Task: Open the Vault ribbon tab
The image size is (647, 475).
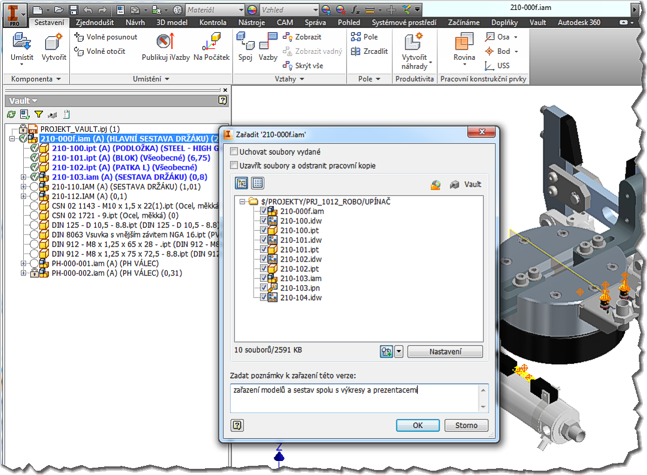Action: [x=537, y=22]
